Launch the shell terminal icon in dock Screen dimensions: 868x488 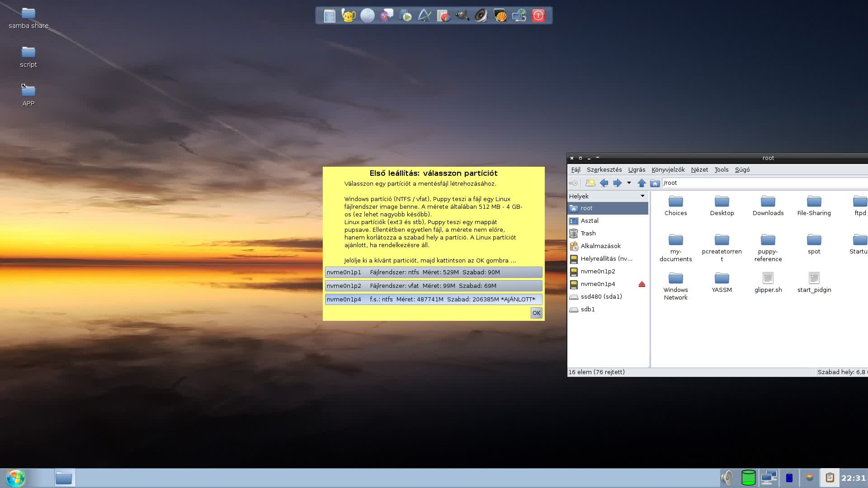(500, 16)
